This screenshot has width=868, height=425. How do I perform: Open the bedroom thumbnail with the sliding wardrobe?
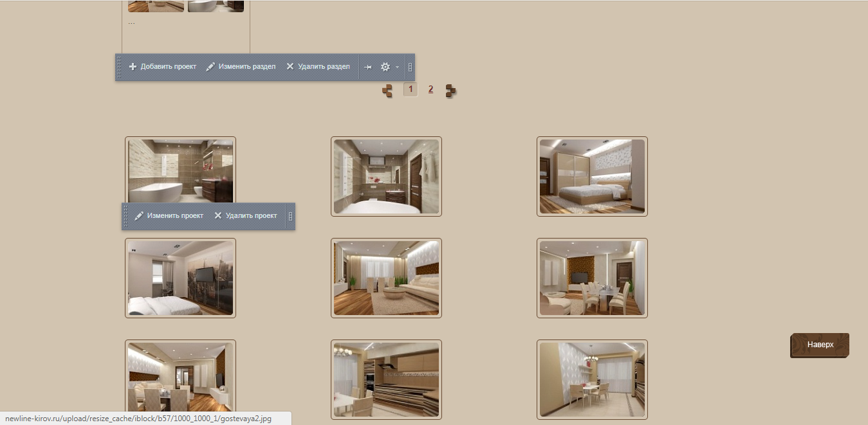click(x=592, y=177)
